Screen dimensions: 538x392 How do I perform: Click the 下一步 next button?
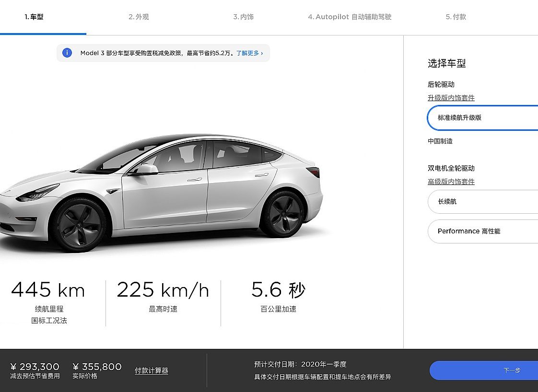point(484,370)
